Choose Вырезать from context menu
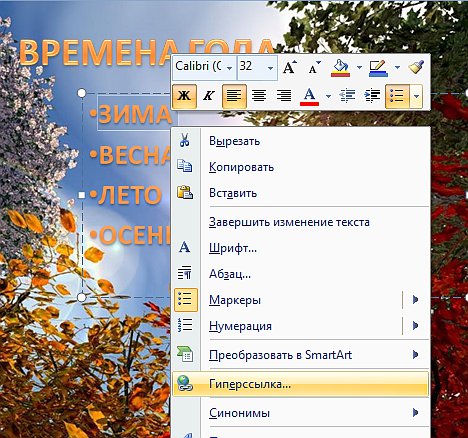Image resolution: width=468 pixels, height=438 pixels. [301, 141]
